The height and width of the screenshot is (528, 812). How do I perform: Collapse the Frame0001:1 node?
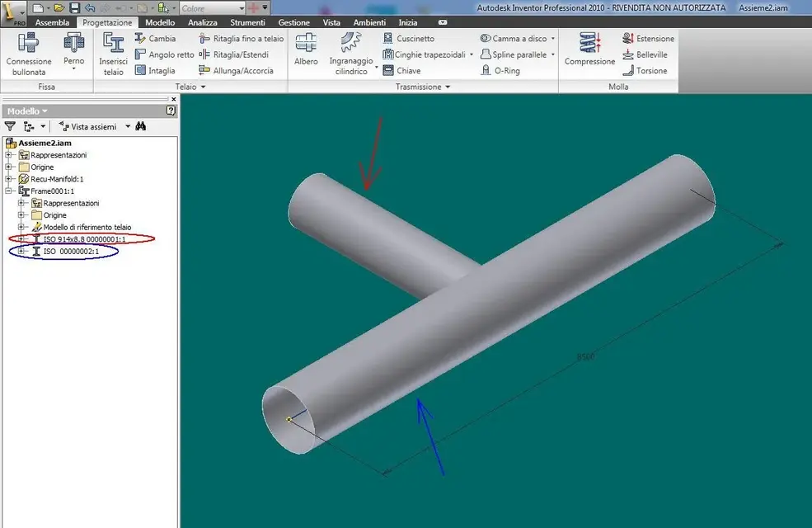(x=8, y=191)
